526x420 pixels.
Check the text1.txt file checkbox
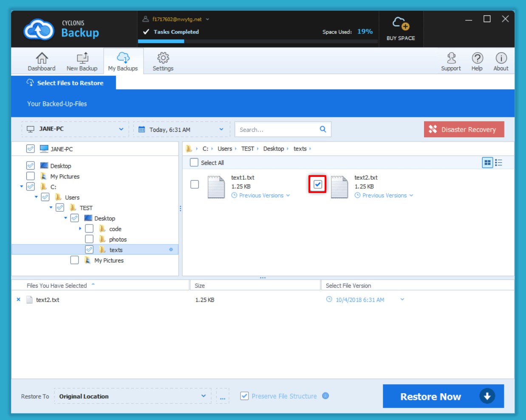tap(195, 184)
